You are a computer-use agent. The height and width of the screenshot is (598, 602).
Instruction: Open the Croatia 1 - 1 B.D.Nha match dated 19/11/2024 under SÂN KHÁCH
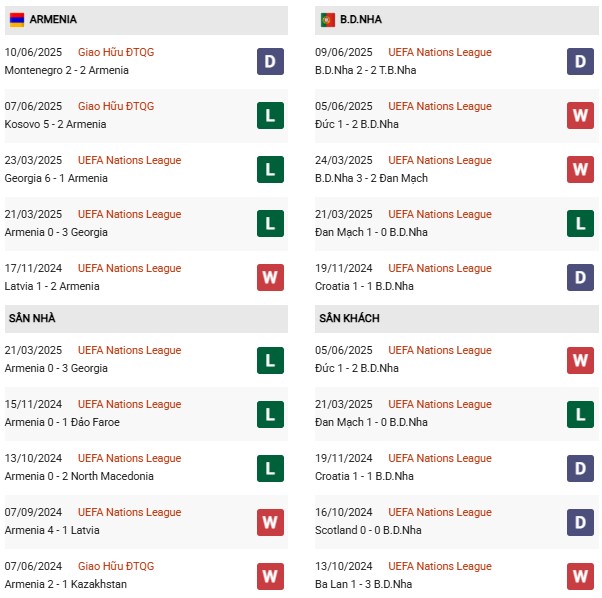point(367,476)
